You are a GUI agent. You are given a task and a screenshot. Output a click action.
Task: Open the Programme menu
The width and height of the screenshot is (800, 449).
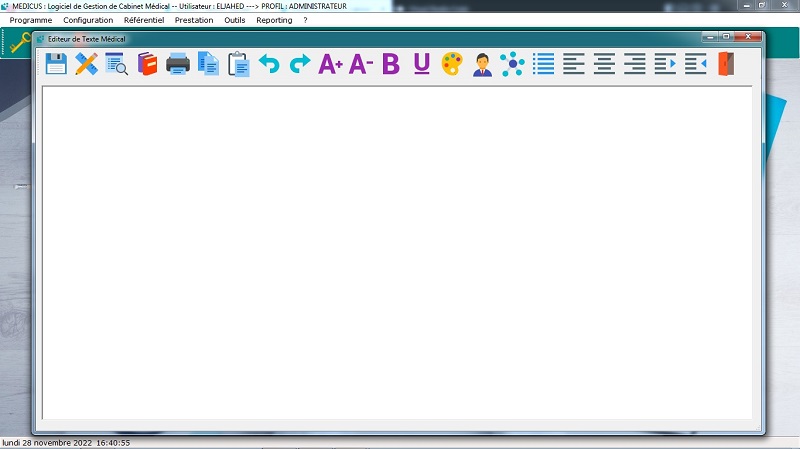point(31,20)
